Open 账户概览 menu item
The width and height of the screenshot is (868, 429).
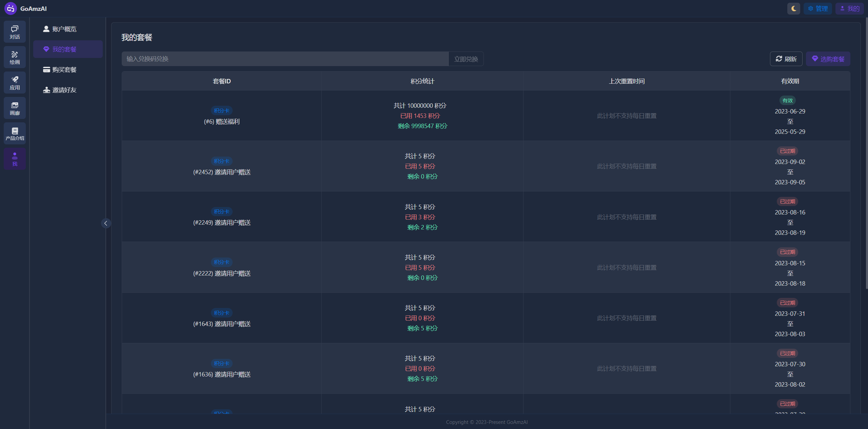[x=64, y=29]
